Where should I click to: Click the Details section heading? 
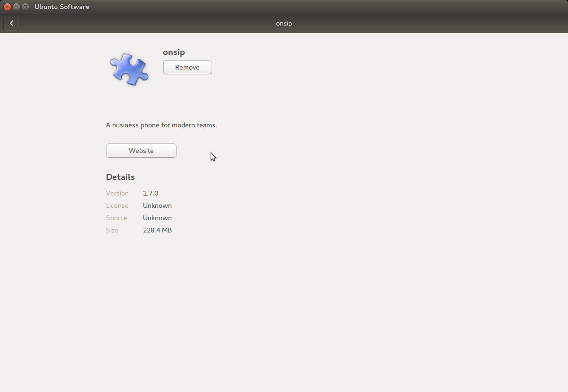coord(120,177)
